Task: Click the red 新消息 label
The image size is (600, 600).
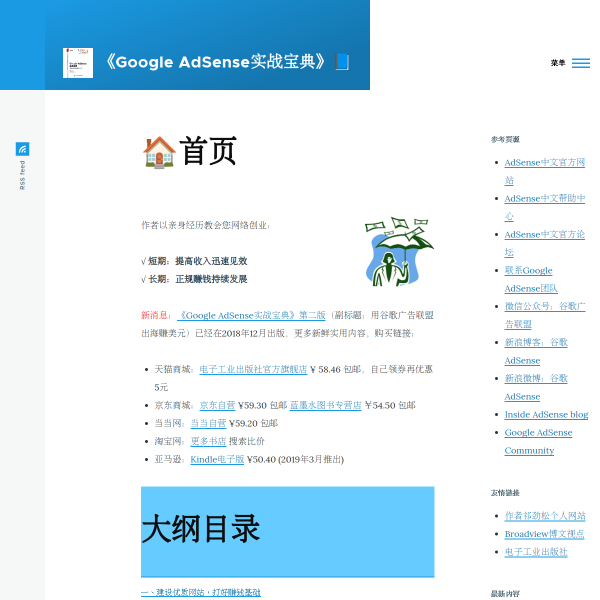Action: click(x=154, y=315)
